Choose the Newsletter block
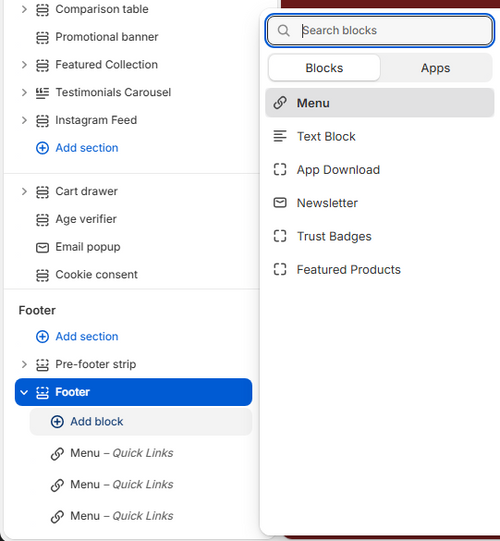 (380, 203)
